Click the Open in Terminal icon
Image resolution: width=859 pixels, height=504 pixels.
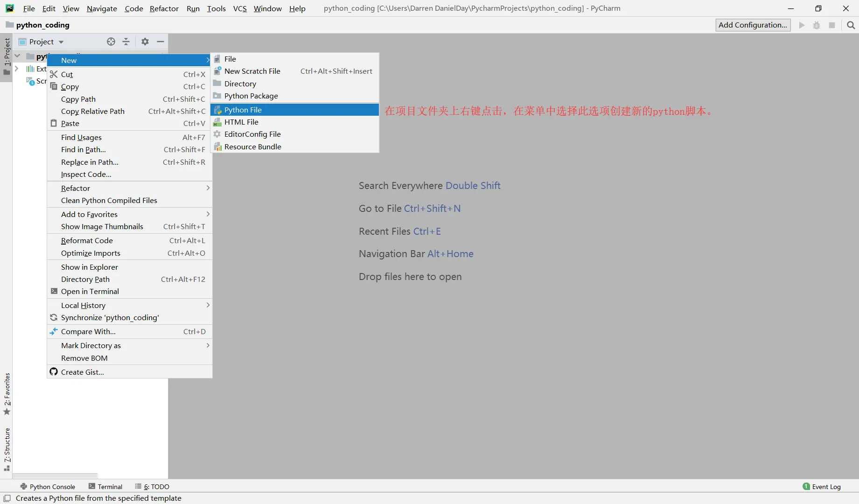coord(54,291)
